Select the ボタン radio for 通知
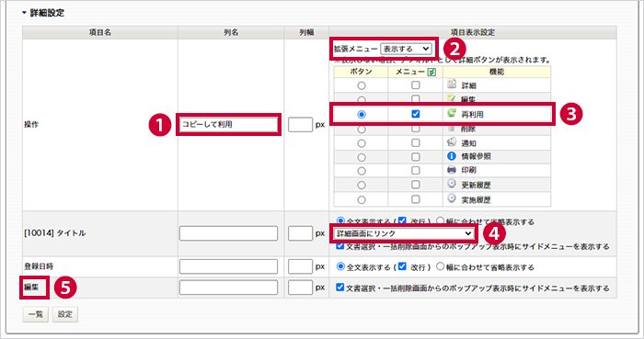The image size is (644, 339). [361, 143]
